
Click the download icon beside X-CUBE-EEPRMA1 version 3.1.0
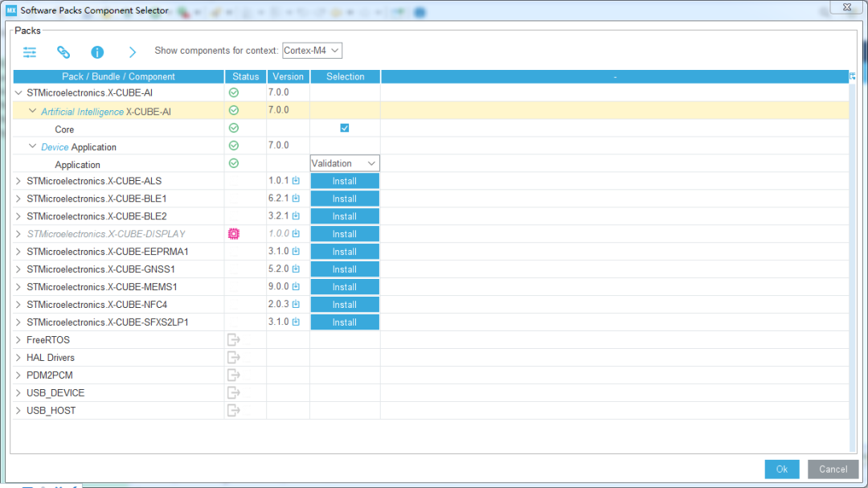pyautogui.click(x=296, y=252)
